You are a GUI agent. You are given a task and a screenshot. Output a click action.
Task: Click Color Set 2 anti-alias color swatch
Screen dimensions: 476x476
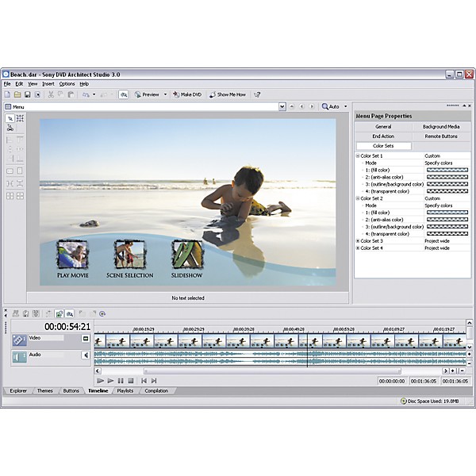pos(447,220)
